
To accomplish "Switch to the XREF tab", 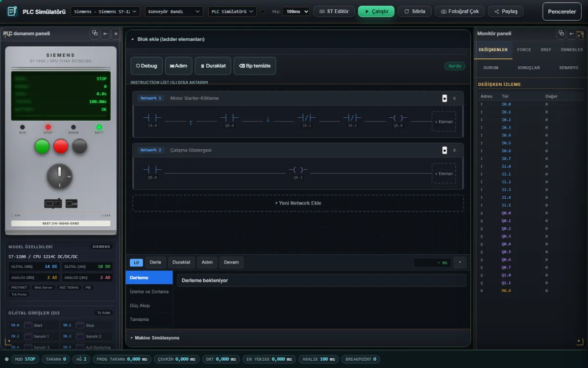I will point(546,50).
